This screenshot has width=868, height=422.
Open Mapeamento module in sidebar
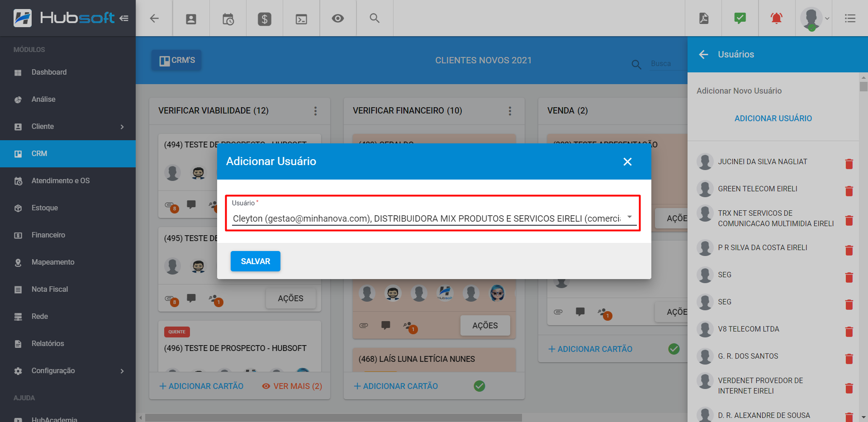68,262
